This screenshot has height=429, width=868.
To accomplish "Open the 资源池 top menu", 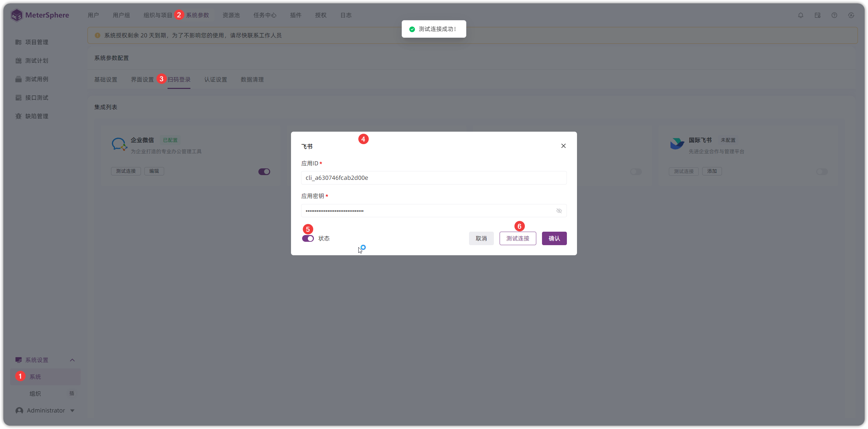I will (231, 15).
